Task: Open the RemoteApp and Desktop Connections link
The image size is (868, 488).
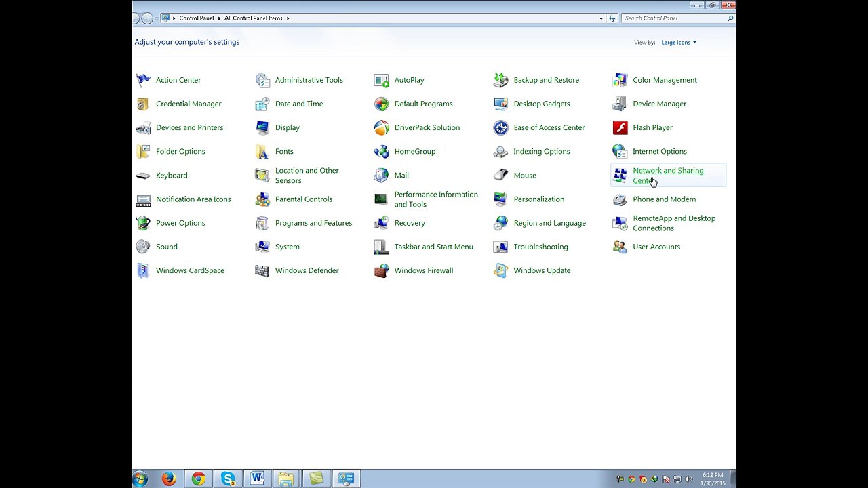Action: tap(674, 223)
